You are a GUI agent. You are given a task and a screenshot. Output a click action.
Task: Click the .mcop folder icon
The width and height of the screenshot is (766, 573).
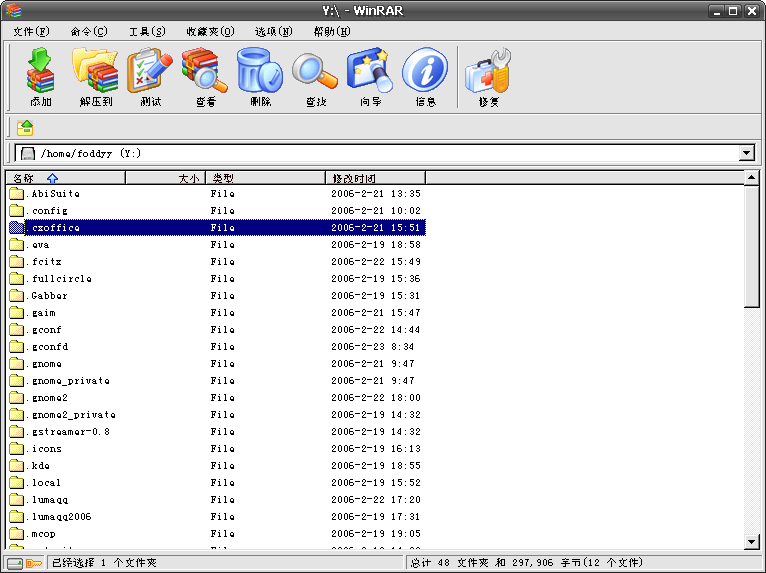tap(17, 533)
